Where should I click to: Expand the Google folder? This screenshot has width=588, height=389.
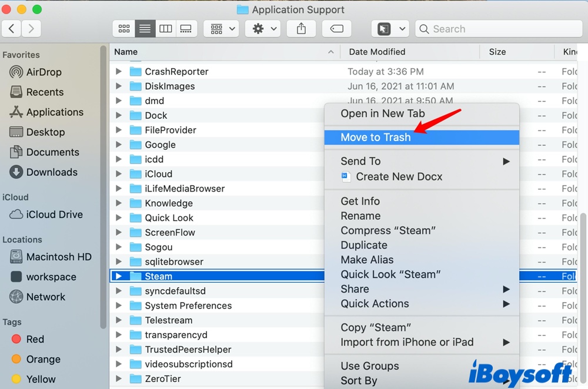[x=119, y=145]
